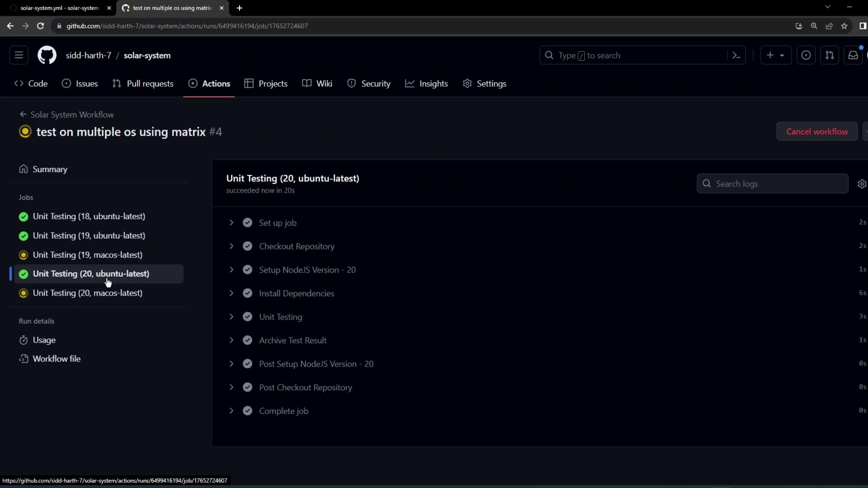Reload the browser page
The height and width of the screenshot is (488, 868).
[x=40, y=26]
